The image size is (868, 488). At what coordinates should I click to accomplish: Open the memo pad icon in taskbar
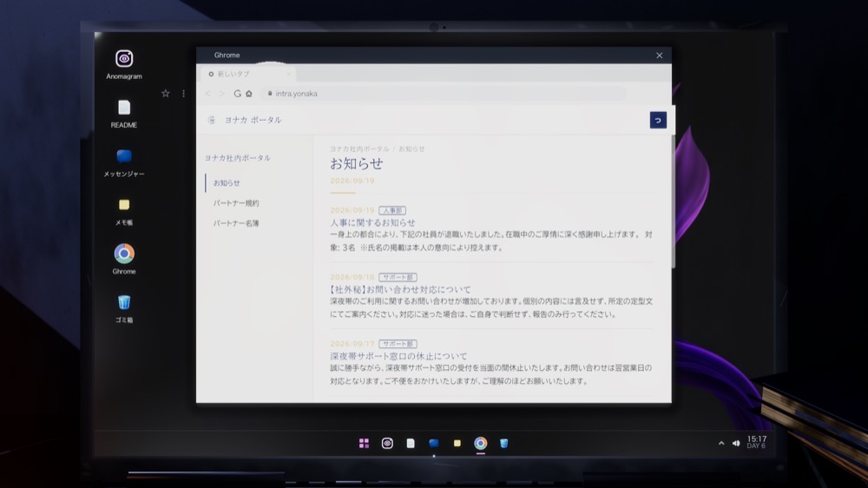[457, 443]
